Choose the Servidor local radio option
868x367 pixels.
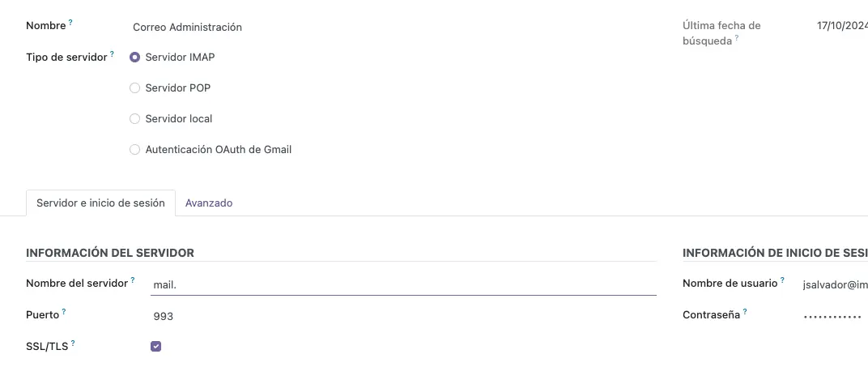(x=135, y=119)
